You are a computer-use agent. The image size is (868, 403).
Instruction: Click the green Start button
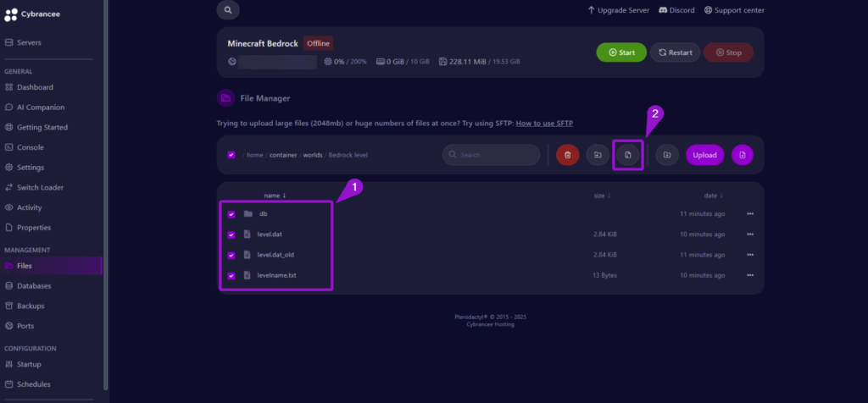pos(621,52)
